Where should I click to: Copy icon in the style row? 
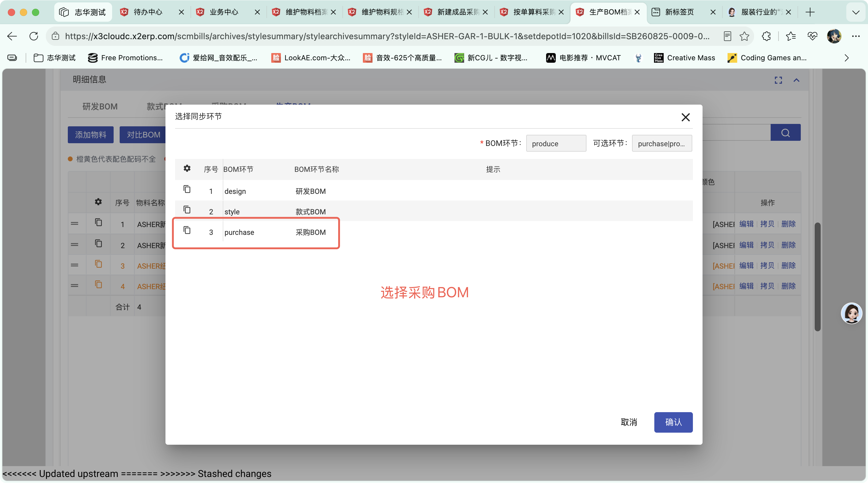point(187,210)
